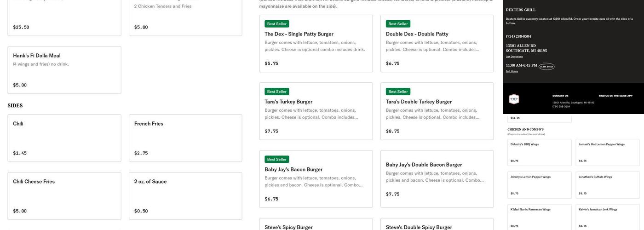Select Tara's Double Turkey Burger card

[x=437, y=111]
